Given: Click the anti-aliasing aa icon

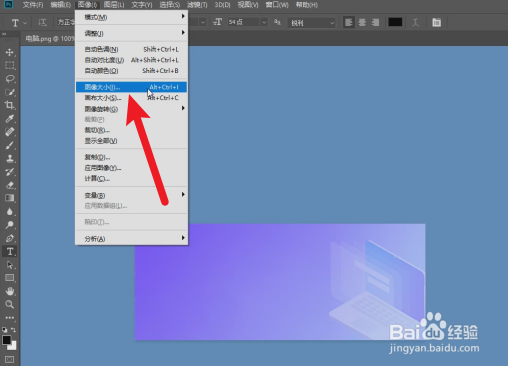Looking at the screenshot, I should pyautogui.click(x=277, y=22).
